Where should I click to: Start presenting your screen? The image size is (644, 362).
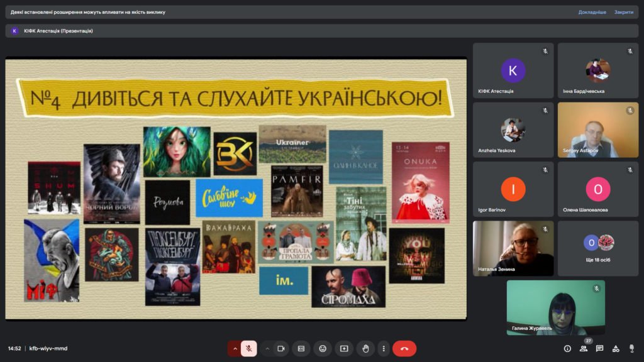[x=344, y=348]
